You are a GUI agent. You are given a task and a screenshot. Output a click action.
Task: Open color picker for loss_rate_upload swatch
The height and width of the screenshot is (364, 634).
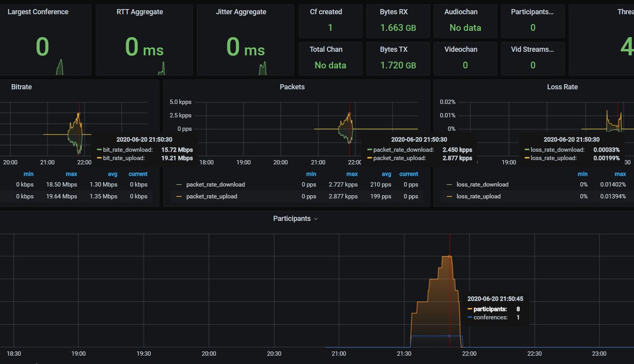tap(449, 197)
